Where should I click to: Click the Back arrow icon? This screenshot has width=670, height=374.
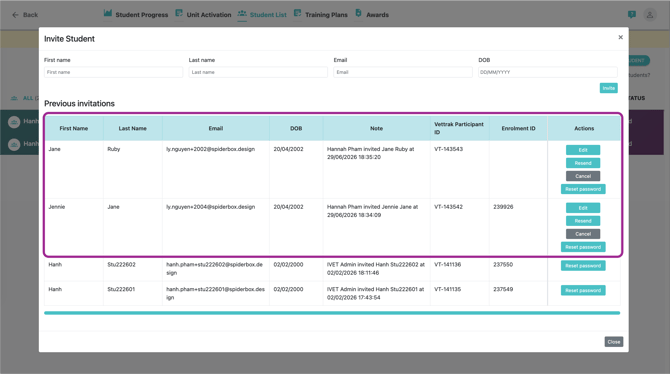tap(15, 15)
